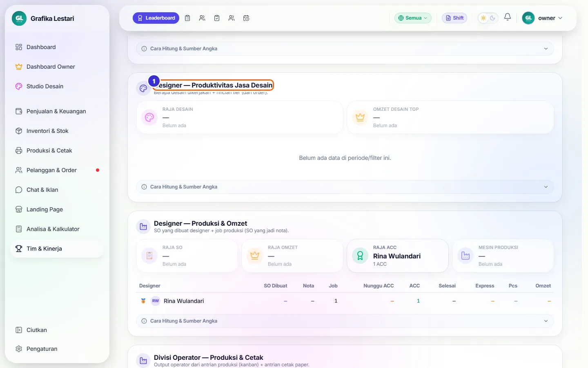The height and width of the screenshot is (368, 588).
Task: Click the palette icon for Studio Desain
Action: click(19, 86)
